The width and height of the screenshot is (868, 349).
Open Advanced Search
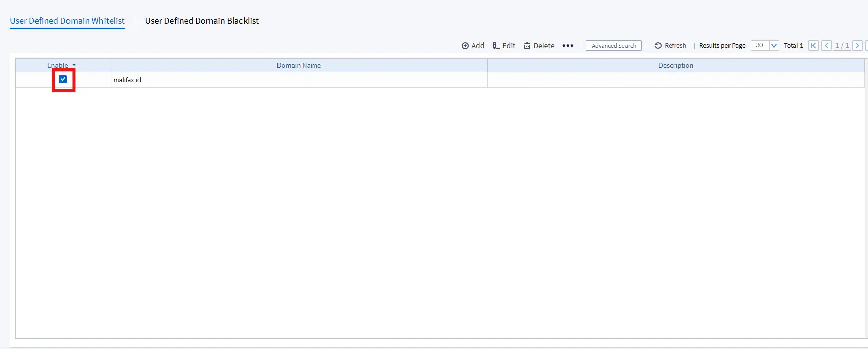coord(614,46)
